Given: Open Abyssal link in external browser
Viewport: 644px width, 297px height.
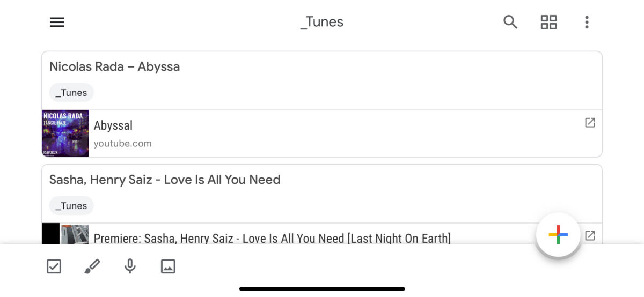Looking at the screenshot, I should pyautogui.click(x=590, y=123).
